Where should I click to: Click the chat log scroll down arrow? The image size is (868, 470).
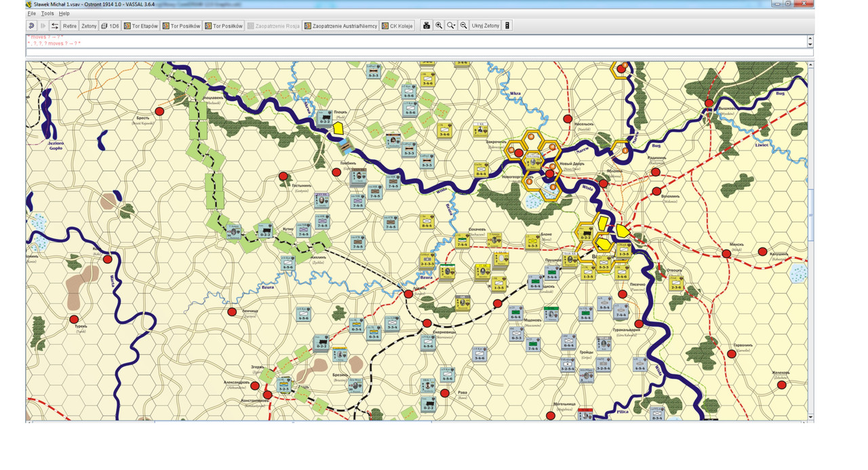click(x=810, y=45)
